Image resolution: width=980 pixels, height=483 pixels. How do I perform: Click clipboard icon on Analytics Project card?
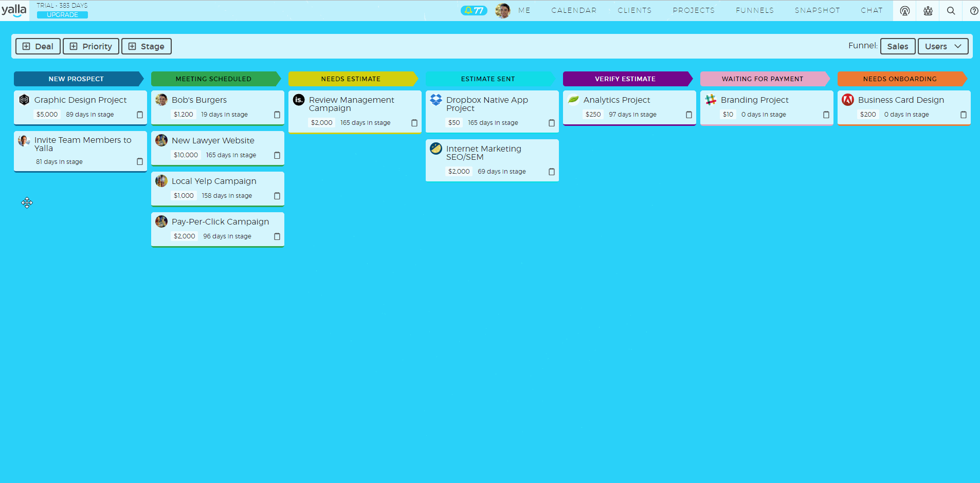689,115
